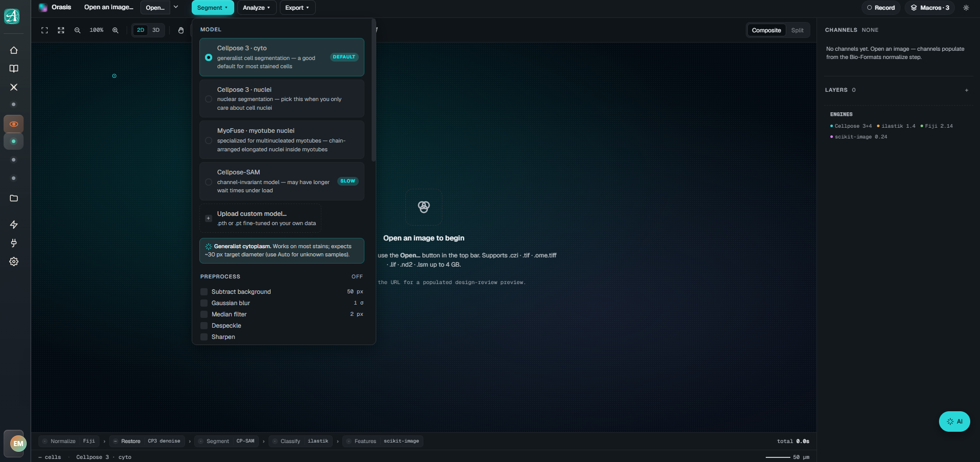Open the Macros · 3 menu
The height and width of the screenshot is (462, 980).
point(930,8)
